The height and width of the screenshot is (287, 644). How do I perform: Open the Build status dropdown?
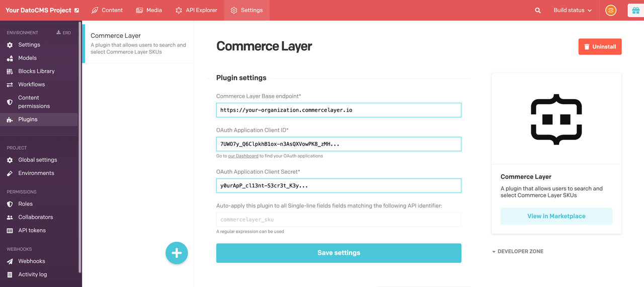573,10
